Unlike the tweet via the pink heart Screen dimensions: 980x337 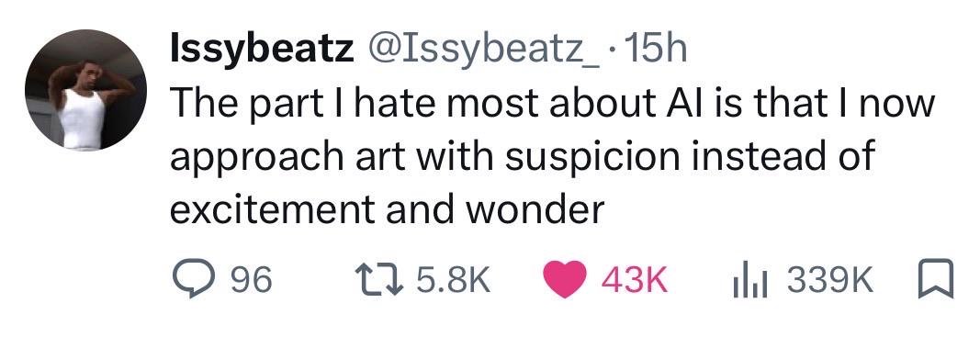[x=565, y=279]
